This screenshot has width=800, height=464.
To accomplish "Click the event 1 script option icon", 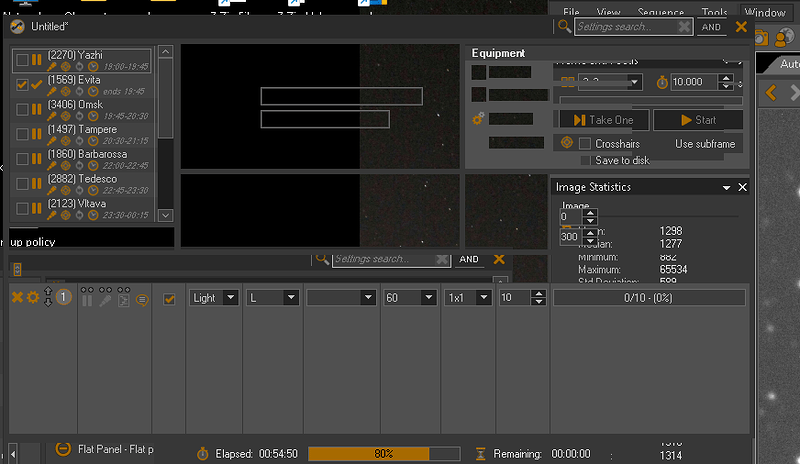I will click(x=123, y=301).
